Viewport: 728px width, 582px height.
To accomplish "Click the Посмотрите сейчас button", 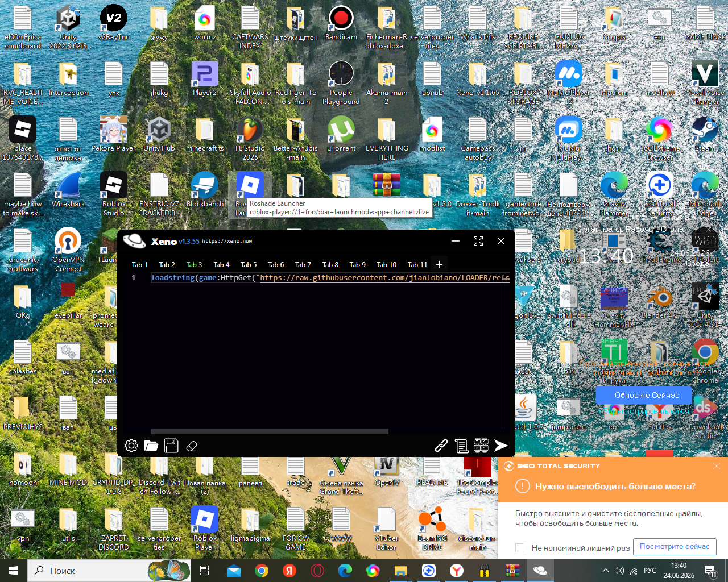I will 675,547.
